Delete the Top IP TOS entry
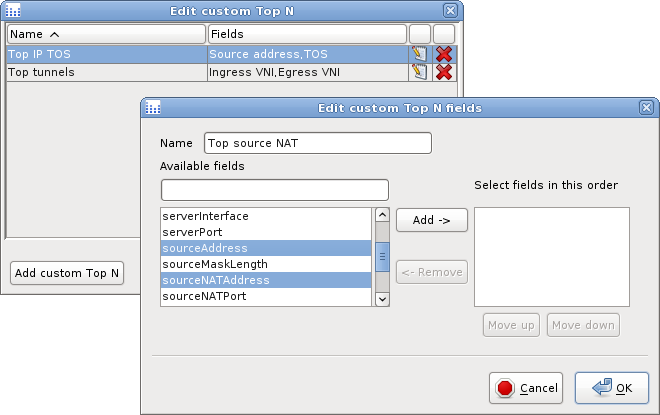This screenshot has height=415, width=660. 444,54
